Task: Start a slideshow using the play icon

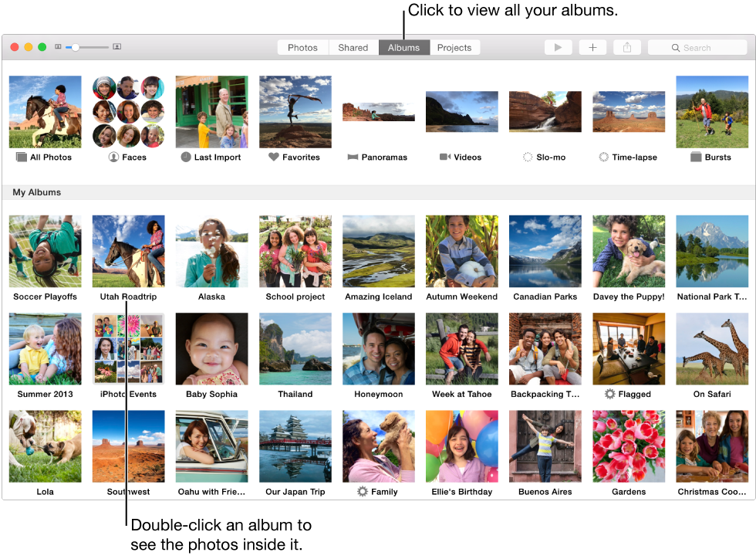Action: pyautogui.click(x=558, y=47)
